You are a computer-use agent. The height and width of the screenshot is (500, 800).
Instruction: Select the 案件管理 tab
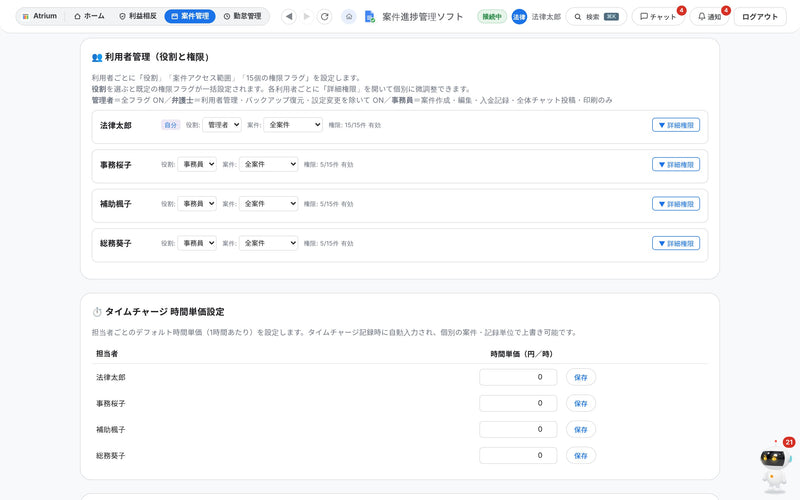[x=190, y=16]
